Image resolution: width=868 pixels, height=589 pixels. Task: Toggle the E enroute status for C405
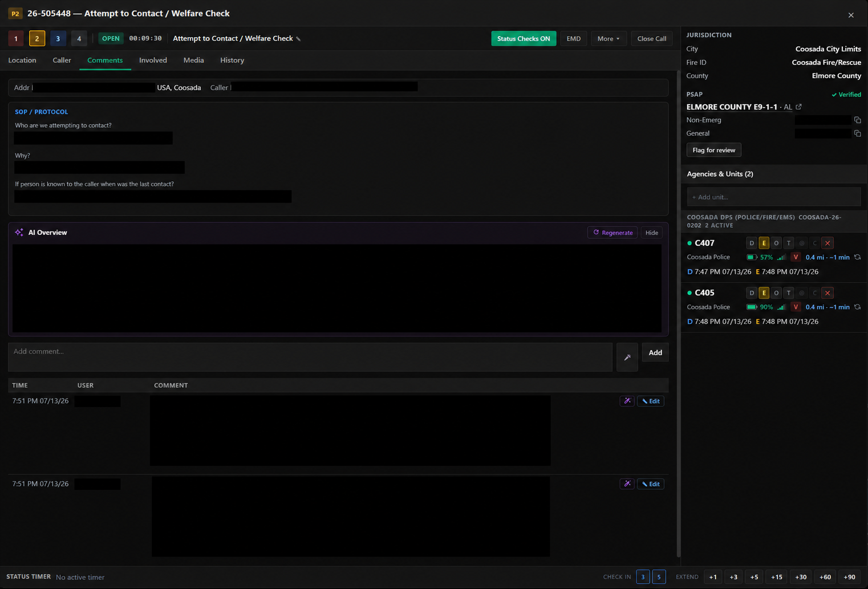coord(764,293)
